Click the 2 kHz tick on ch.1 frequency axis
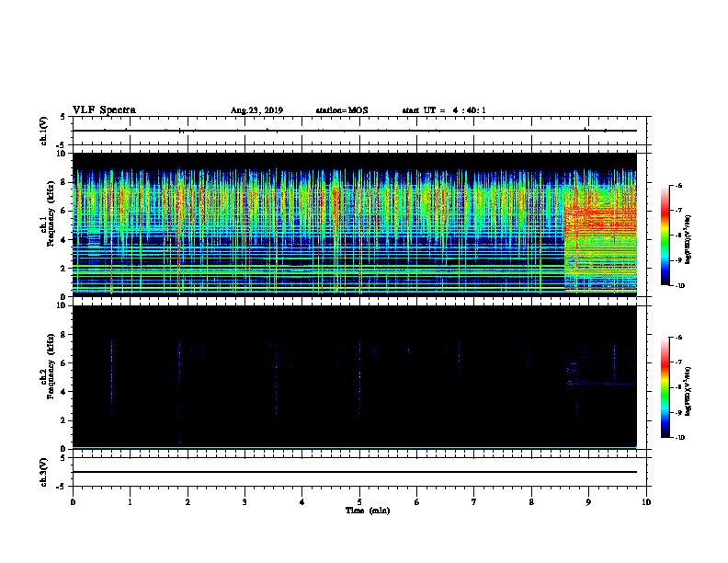The image size is (728, 563). (63, 269)
